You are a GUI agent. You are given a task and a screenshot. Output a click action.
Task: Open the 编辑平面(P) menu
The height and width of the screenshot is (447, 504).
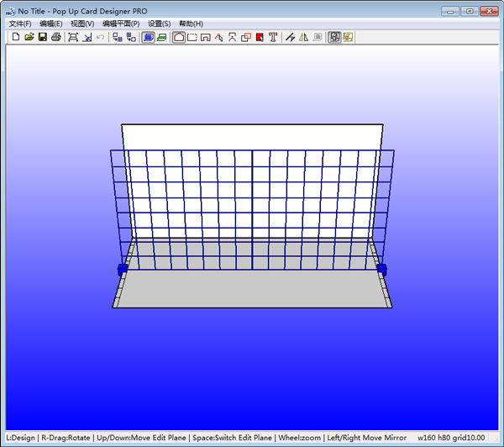[x=121, y=24]
